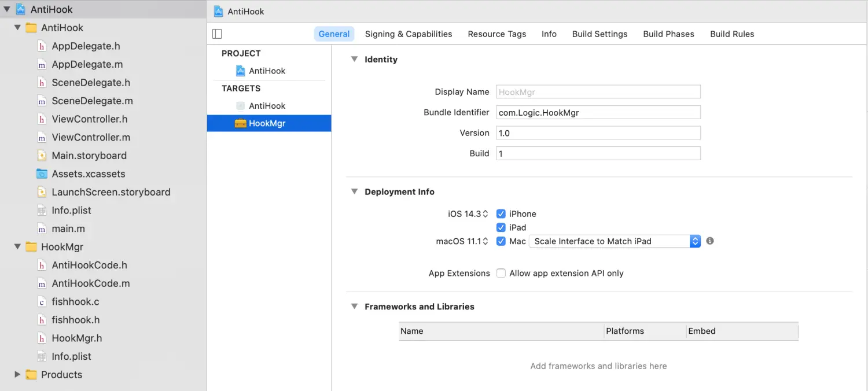Viewport: 868px width, 391px height.
Task: Collapse the Deployment Info section
Action: click(355, 191)
